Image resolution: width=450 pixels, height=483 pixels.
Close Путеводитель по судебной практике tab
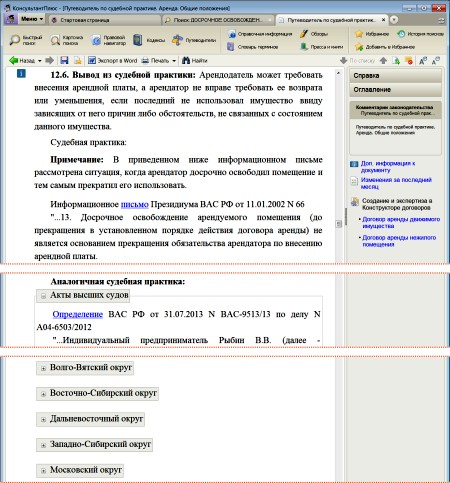click(384, 20)
